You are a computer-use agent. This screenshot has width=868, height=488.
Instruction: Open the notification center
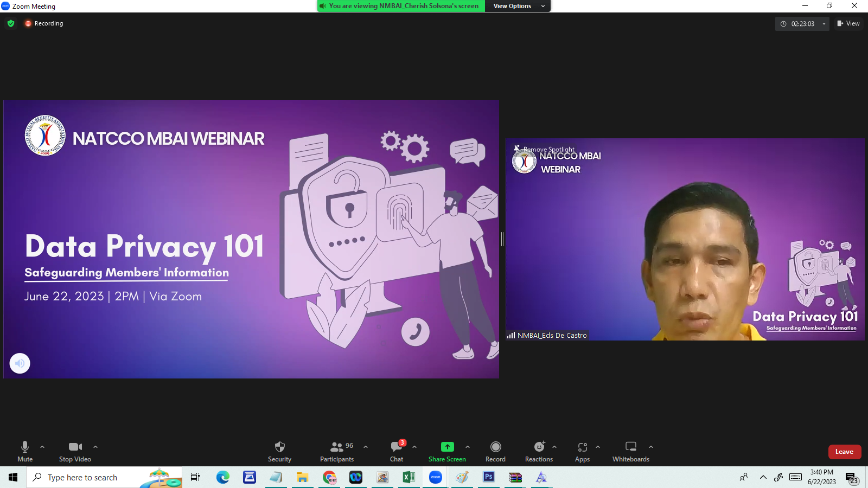click(x=852, y=478)
